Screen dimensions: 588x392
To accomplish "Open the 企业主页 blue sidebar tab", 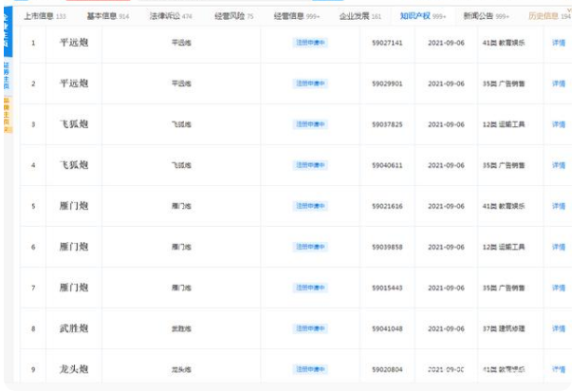I will coord(8,28).
